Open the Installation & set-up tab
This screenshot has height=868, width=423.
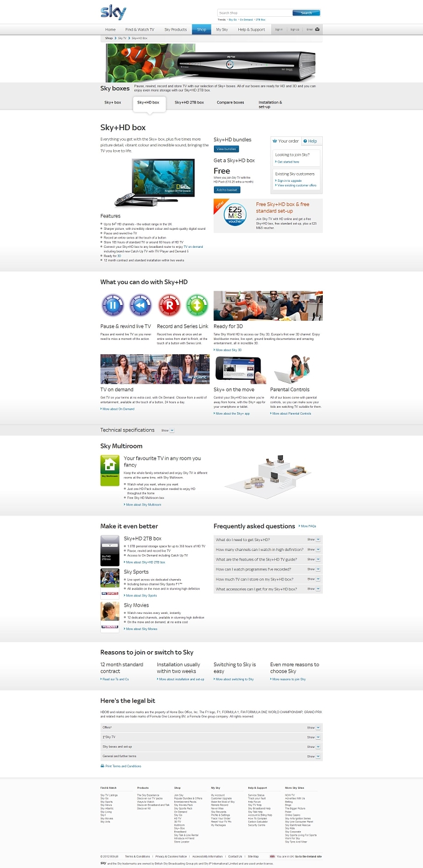click(271, 104)
